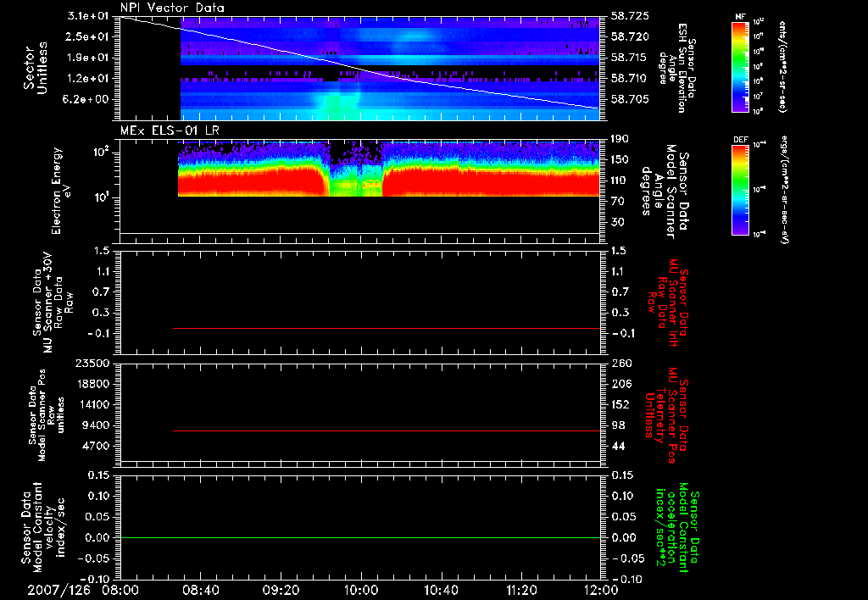Click the 10:00 time axis label
868x600 pixels.
[361, 590]
